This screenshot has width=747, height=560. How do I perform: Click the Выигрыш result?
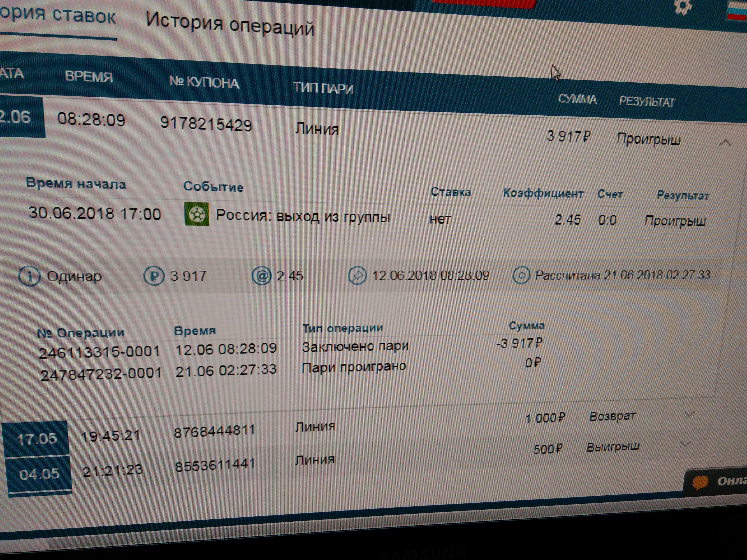pyautogui.click(x=613, y=447)
